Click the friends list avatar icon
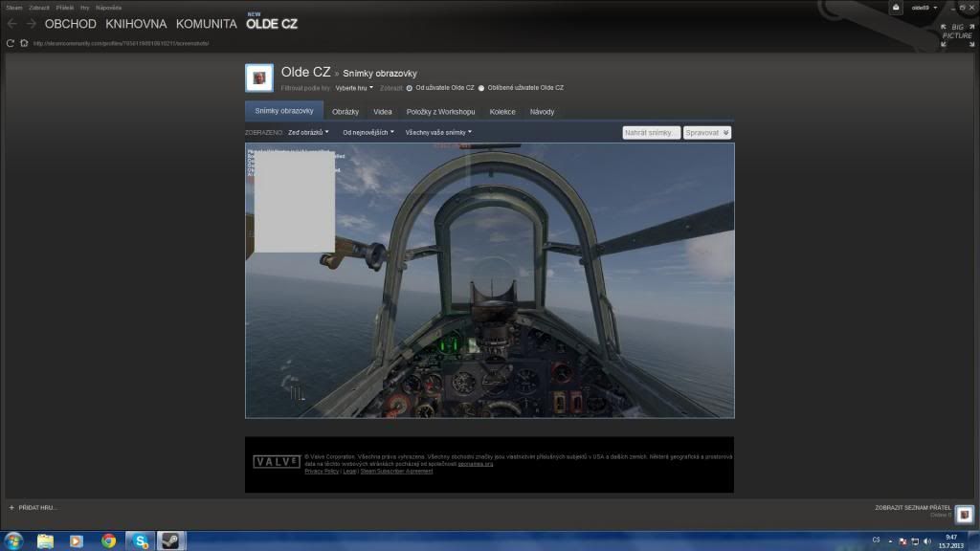The height and width of the screenshot is (551, 980). 965,515
